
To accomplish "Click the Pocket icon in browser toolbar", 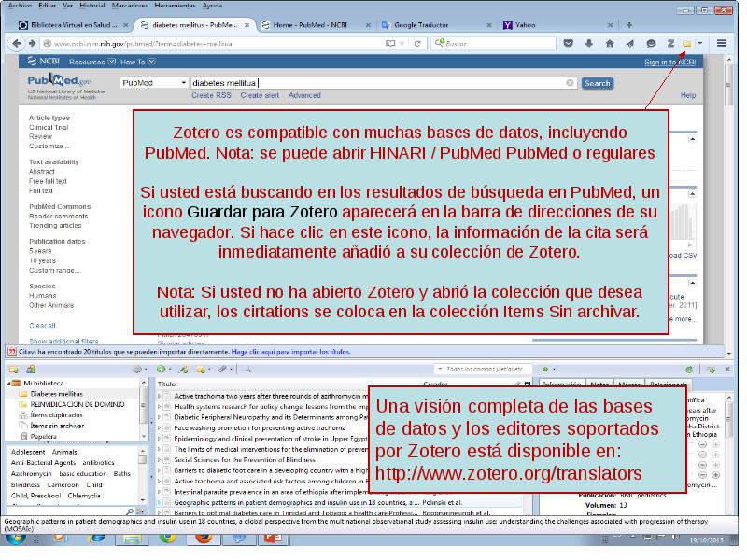I will click(x=568, y=43).
